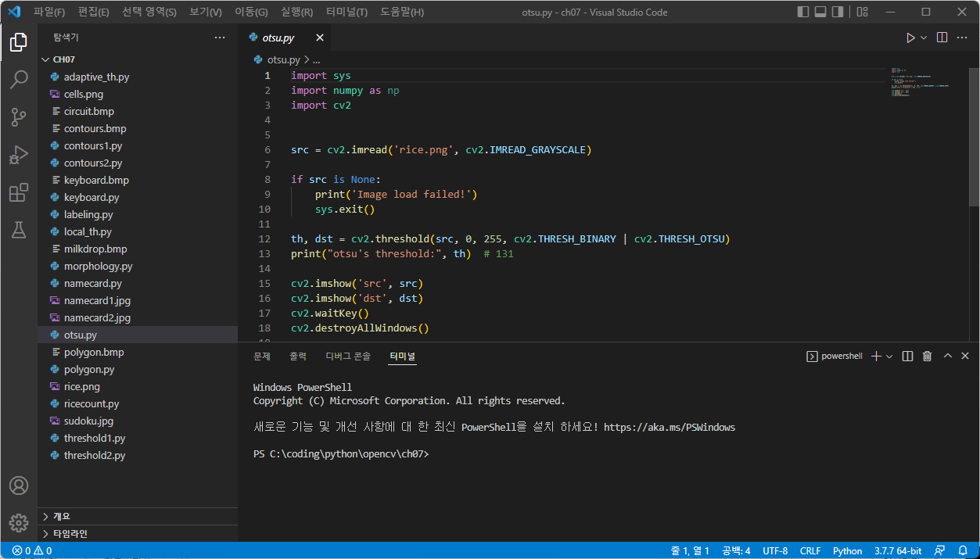This screenshot has width=980, height=559.
Task: Open the aka.ms/PSWindows link in terminal
Action: pos(669,428)
